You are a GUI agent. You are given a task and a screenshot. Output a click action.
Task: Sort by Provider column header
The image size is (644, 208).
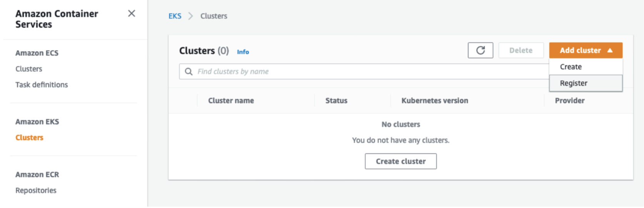[569, 101]
